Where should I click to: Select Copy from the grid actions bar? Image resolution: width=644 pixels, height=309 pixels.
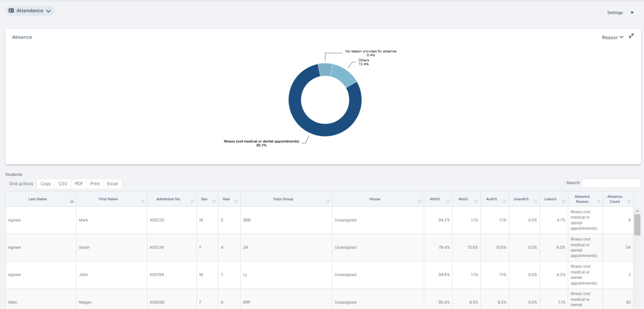pyautogui.click(x=45, y=183)
